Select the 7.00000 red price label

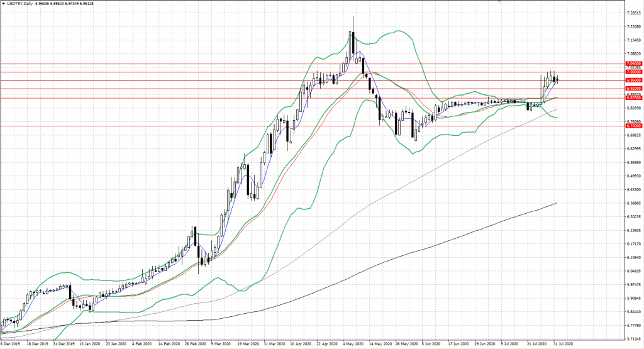click(x=633, y=72)
